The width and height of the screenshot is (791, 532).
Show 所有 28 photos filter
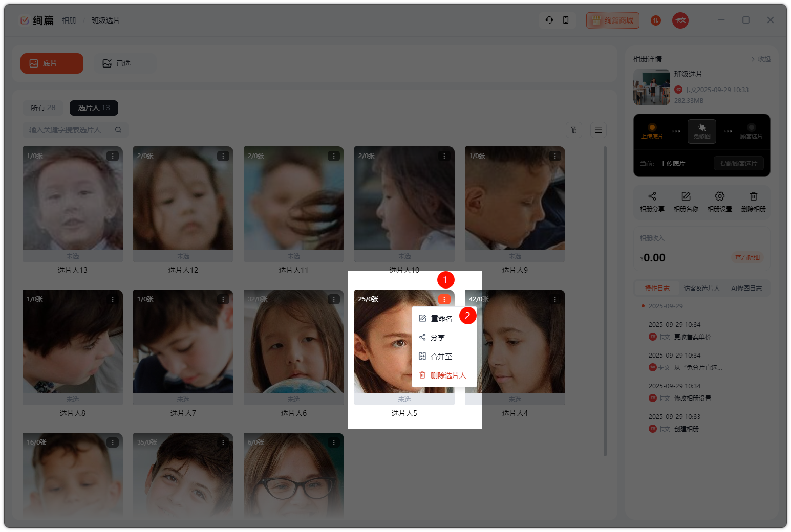coord(43,108)
